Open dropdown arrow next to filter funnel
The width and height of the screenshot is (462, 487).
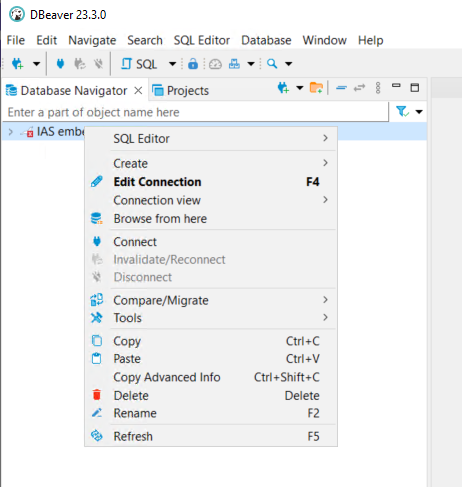click(419, 112)
